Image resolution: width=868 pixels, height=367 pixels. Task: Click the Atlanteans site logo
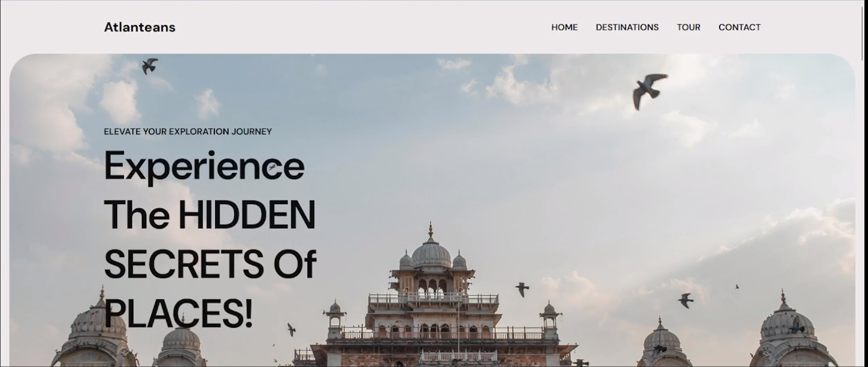(140, 27)
